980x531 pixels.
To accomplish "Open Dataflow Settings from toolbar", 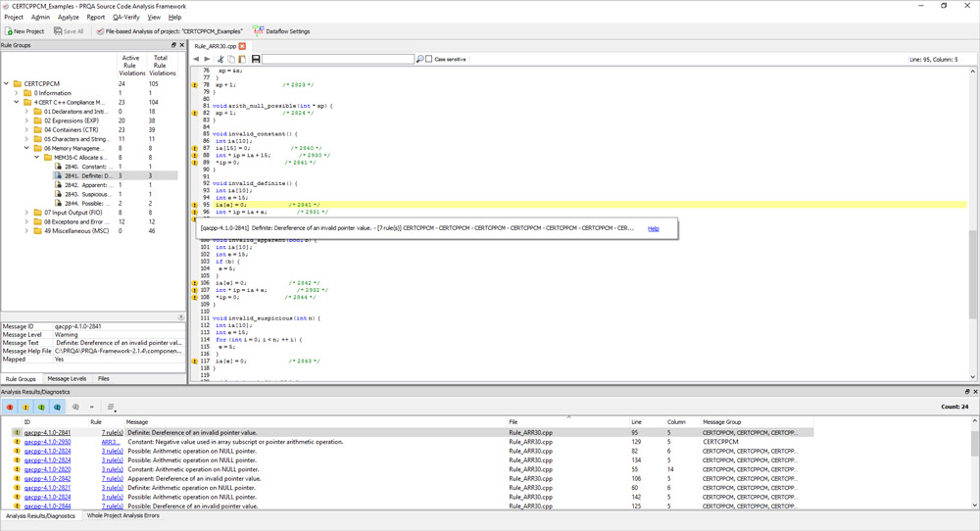I will point(281,31).
